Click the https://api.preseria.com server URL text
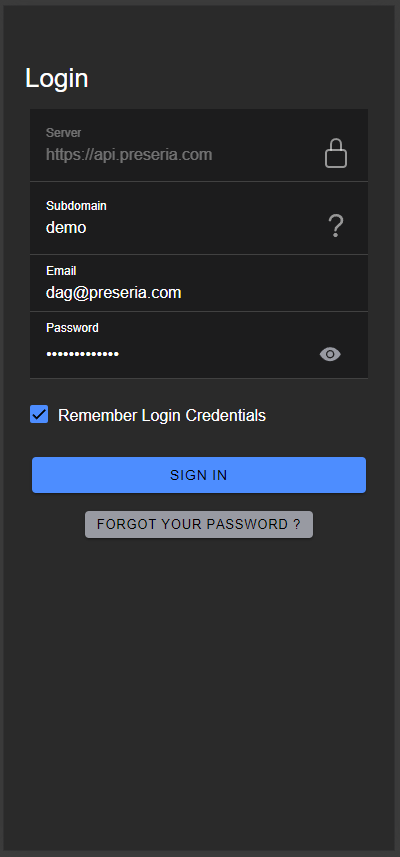The height and width of the screenshot is (857, 400). pyautogui.click(x=129, y=155)
